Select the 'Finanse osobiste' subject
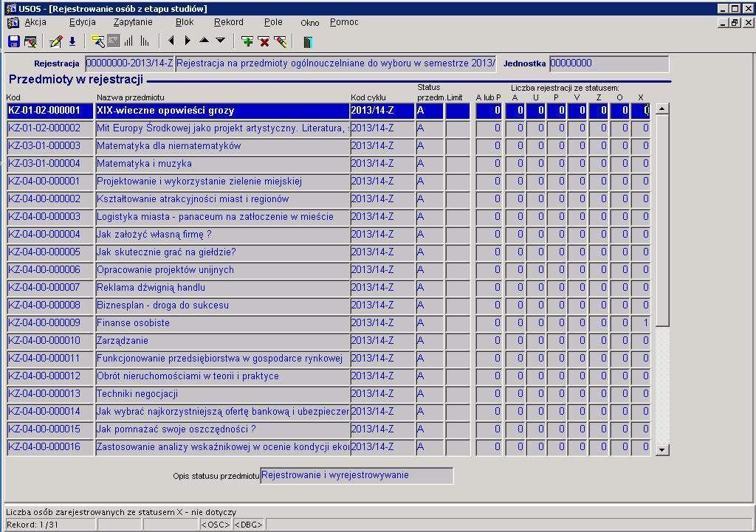756x532 pixels. tap(222, 323)
